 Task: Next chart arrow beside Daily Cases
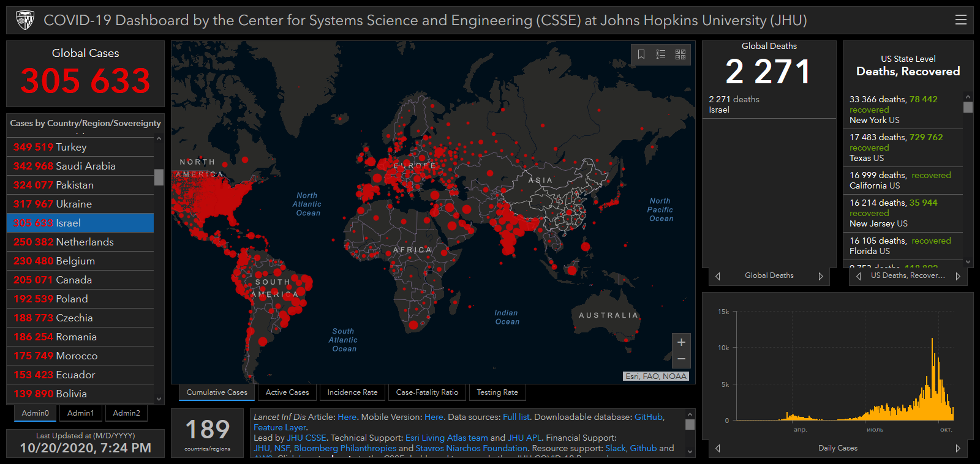click(958, 448)
